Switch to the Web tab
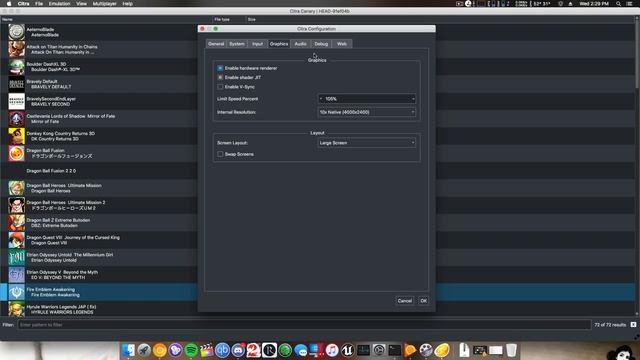Image resolution: width=640 pixels, height=360 pixels. (x=342, y=44)
